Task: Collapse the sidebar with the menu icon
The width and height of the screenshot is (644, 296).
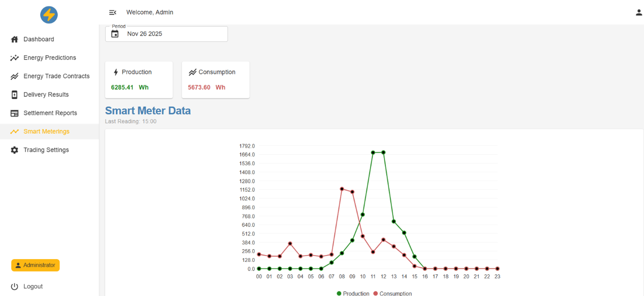Action: (113, 13)
